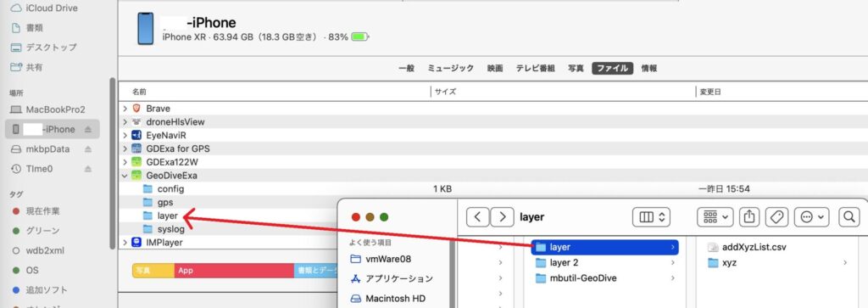Click the iPhone device image icon
Viewport: 868px width, 308px height.
coord(146,29)
